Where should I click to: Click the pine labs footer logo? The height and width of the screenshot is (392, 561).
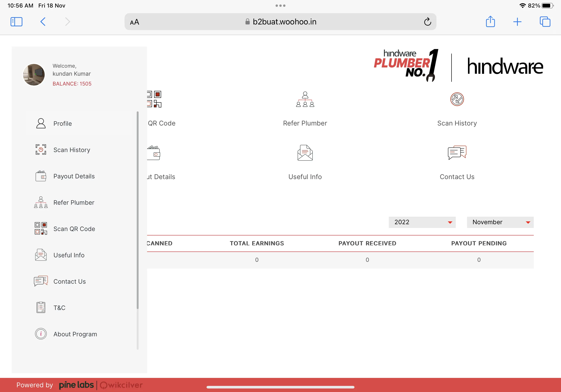point(76,385)
